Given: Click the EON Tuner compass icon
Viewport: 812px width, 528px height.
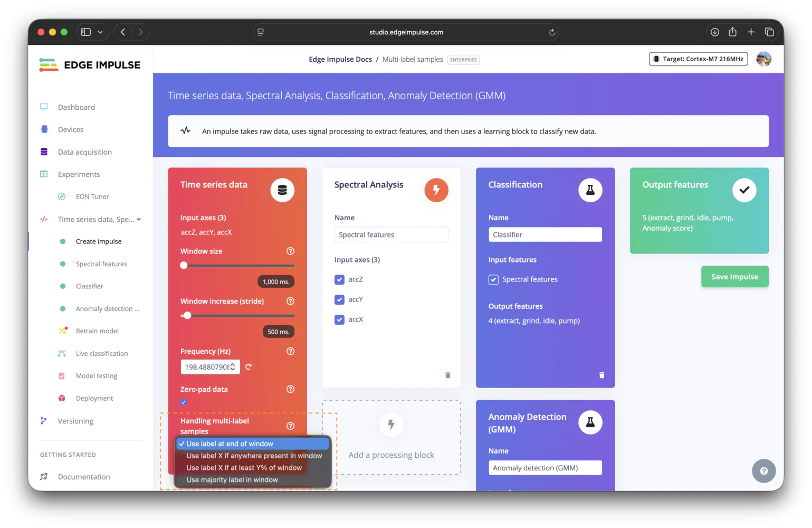Looking at the screenshot, I should pos(62,196).
